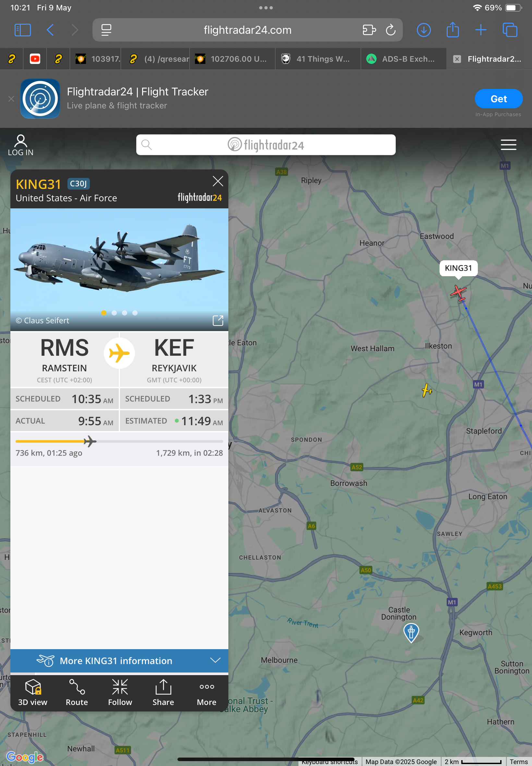Go back to previous page
Screen dimensions: 532x766
(x=50, y=30)
